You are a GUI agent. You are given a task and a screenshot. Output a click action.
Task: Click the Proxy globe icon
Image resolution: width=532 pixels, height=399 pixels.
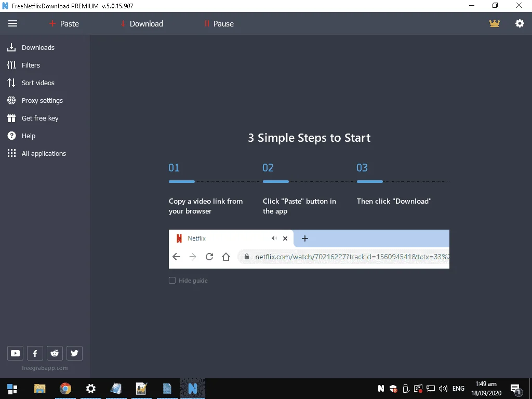coord(11,100)
